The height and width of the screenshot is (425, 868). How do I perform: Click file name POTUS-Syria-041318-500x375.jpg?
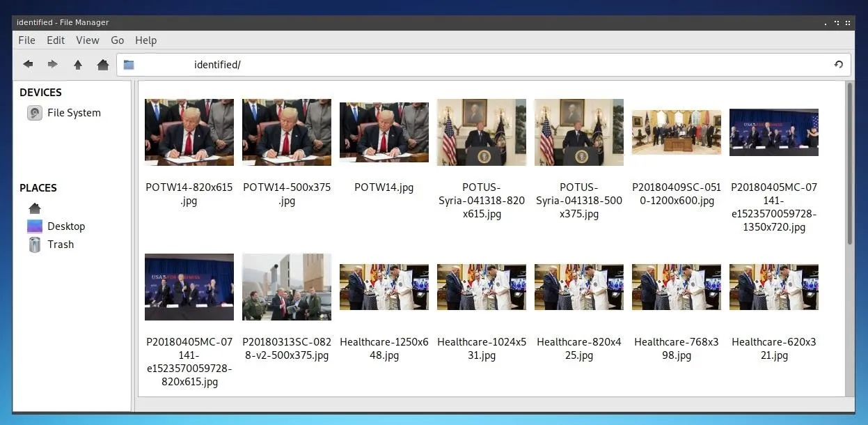(579, 201)
